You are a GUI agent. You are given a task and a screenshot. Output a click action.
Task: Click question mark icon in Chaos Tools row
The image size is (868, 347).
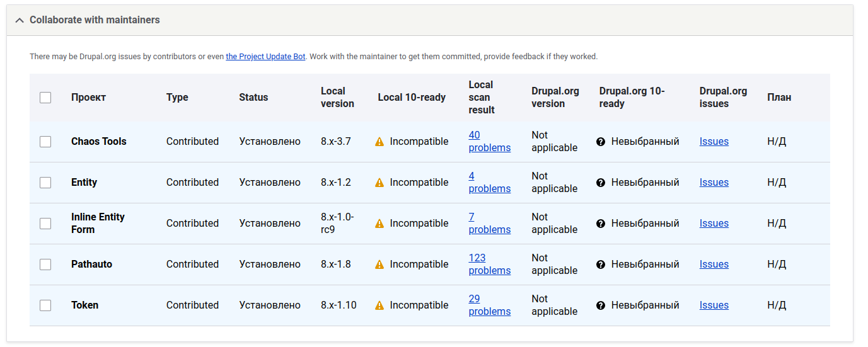[601, 142]
